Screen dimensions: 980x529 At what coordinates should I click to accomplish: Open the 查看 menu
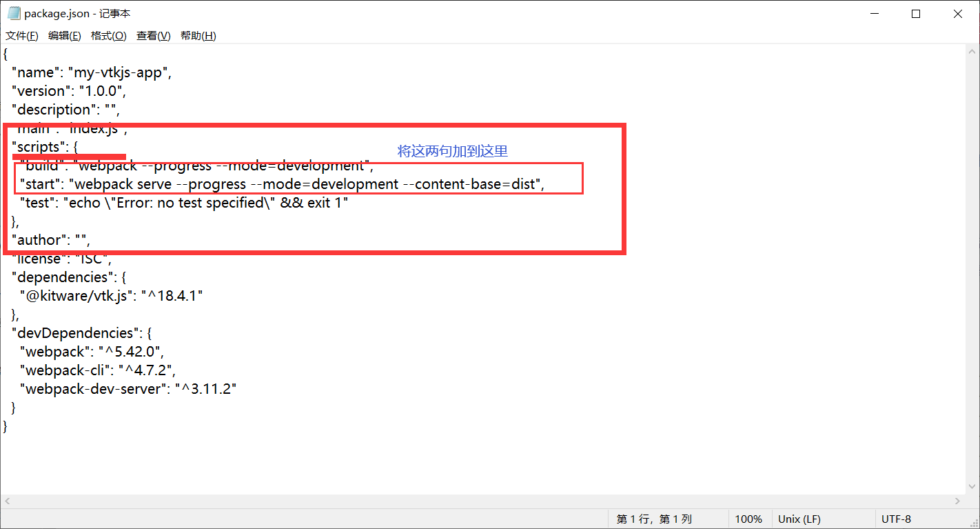tap(153, 35)
